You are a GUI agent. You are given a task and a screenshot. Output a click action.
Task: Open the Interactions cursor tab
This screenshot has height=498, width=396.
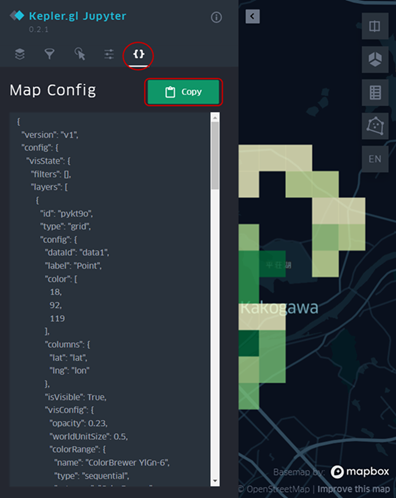click(80, 54)
